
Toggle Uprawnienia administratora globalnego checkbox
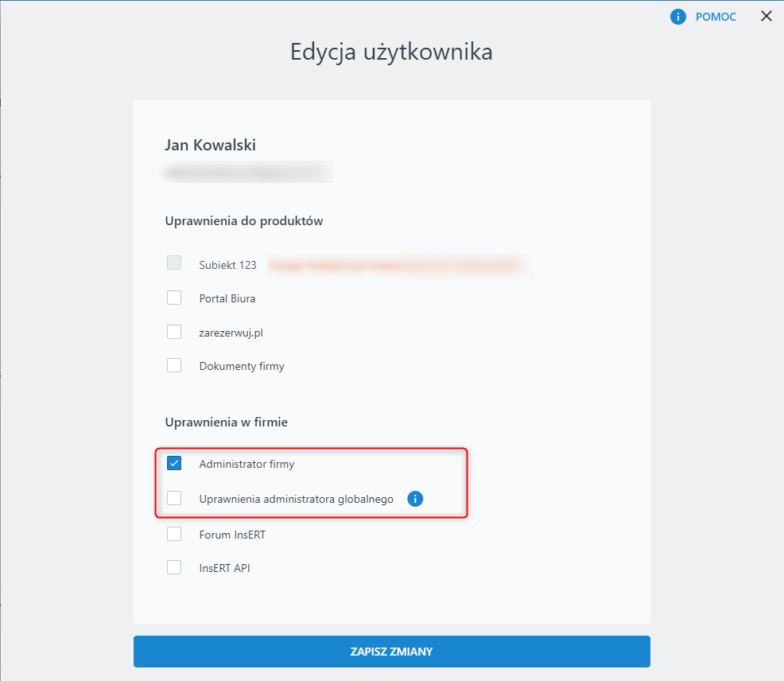(174, 499)
